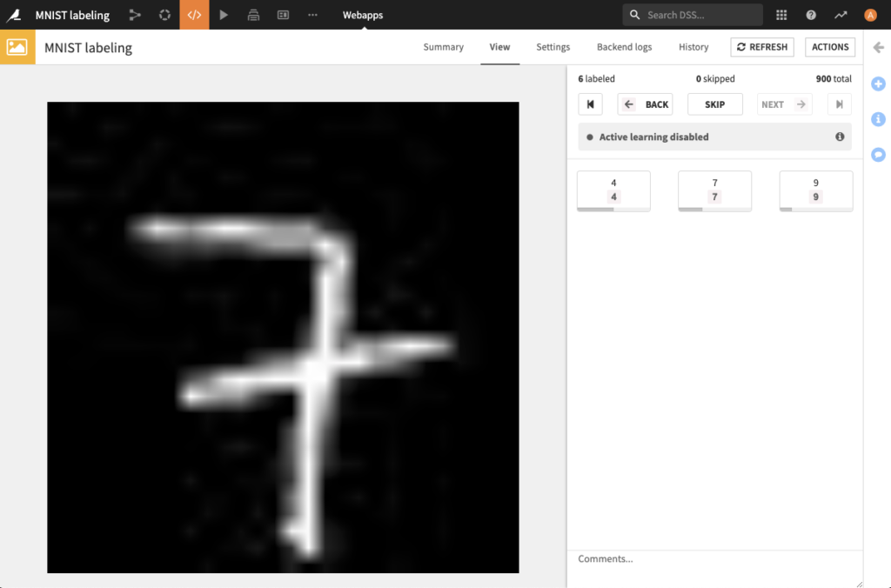The height and width of the screenshot is (588, 891).
Task: Open the discussions chat bubble icon
Action: point(878,155)
